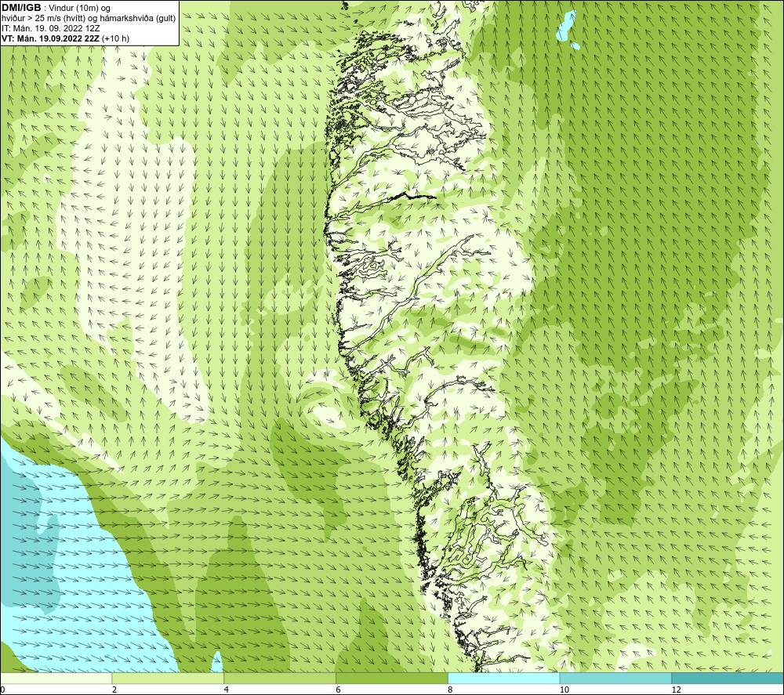Click the 10-12 m/s teal legend band
Image resolution: width=784 pixels, height=695 pixels.
coord(616,678)
